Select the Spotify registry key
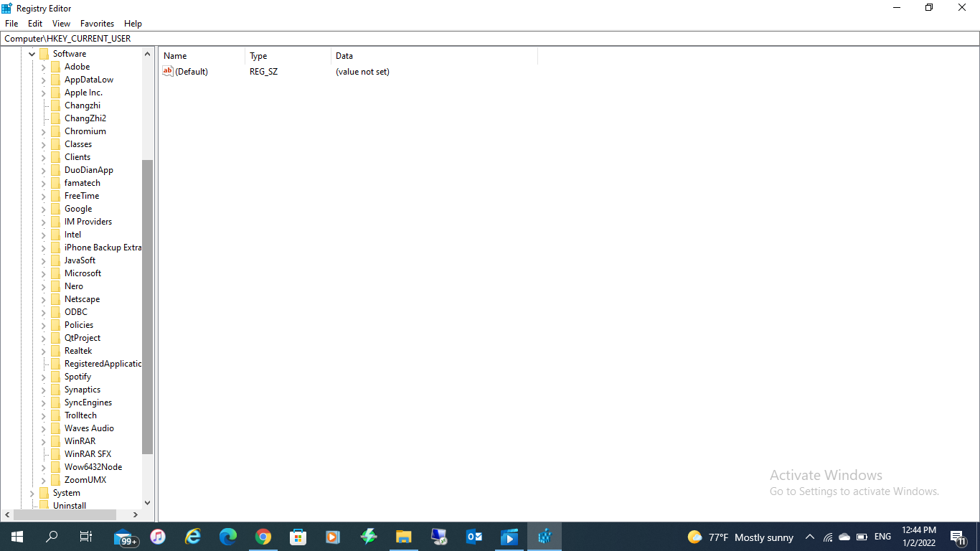This screenshot has width=980, height=551. point(77,377)
